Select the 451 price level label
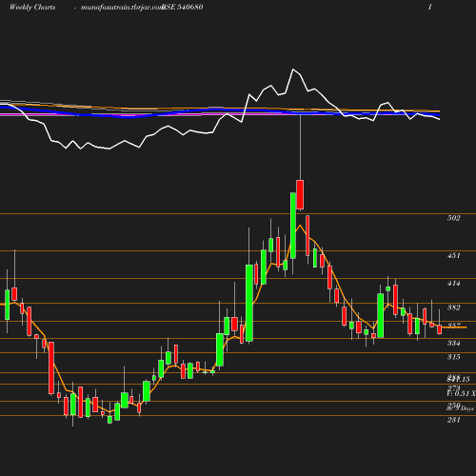The image size is (476, 476). click(x=453, y=255)
